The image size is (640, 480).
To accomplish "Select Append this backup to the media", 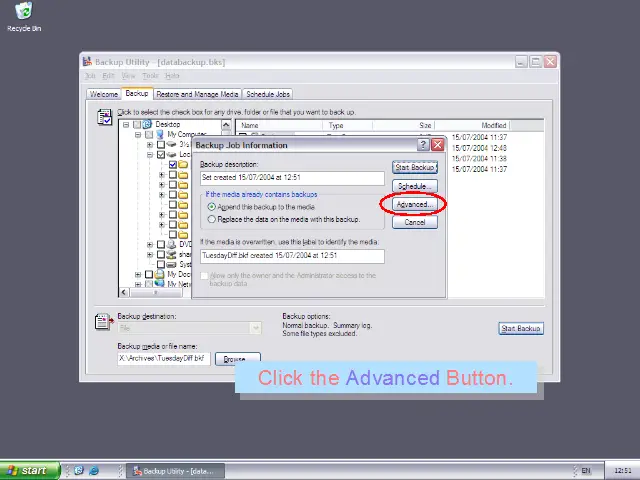I will (211, 207).
